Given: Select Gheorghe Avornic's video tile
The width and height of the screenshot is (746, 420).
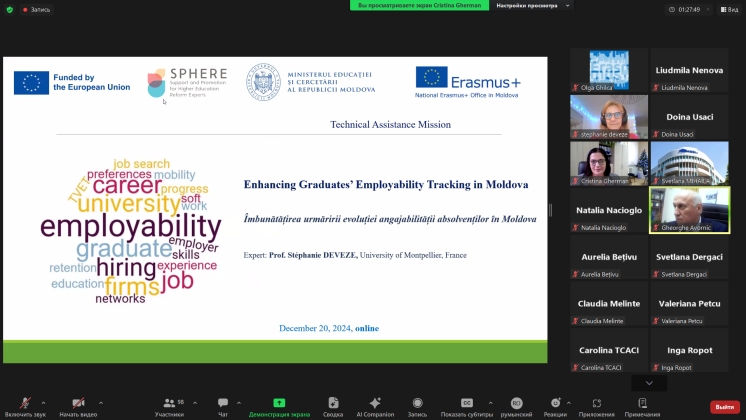Looking at the screenshot, I should click(x=690, y=210).
